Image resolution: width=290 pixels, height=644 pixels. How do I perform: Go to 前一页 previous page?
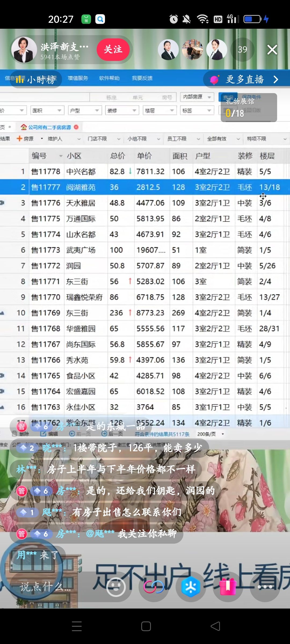click(80, 434)
